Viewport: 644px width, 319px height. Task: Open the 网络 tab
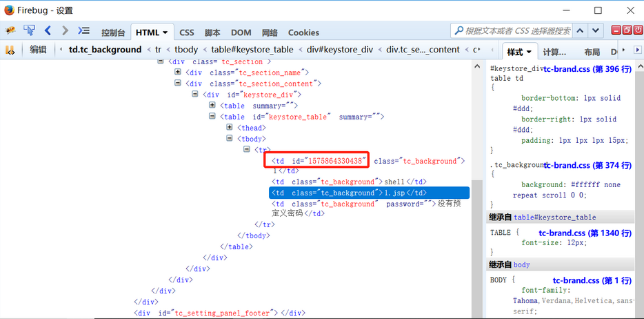(x=270, y=33)
